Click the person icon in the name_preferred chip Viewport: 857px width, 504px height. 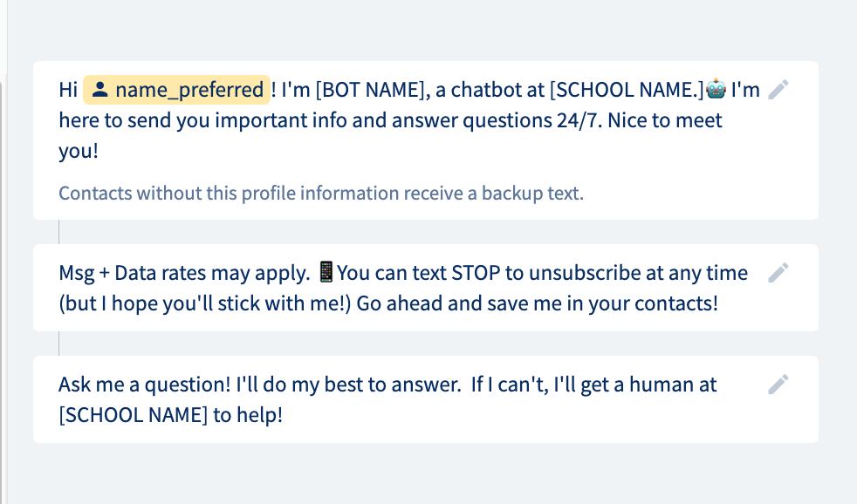[x=99, y=89]
